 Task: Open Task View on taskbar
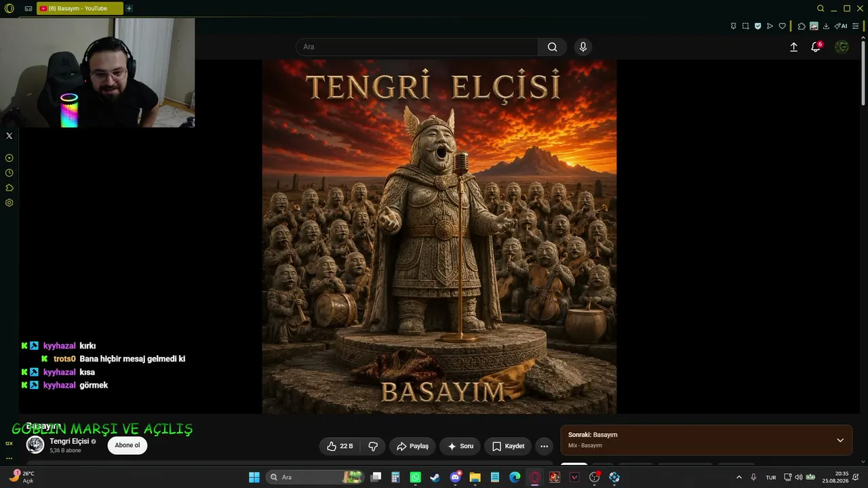tap(376, 477)
